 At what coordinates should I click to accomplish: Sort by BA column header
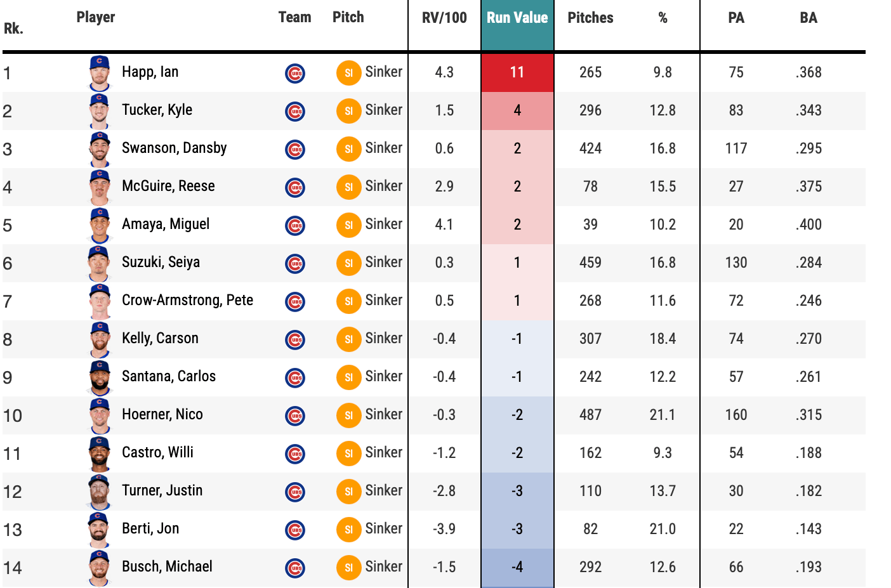pos(808,18)
